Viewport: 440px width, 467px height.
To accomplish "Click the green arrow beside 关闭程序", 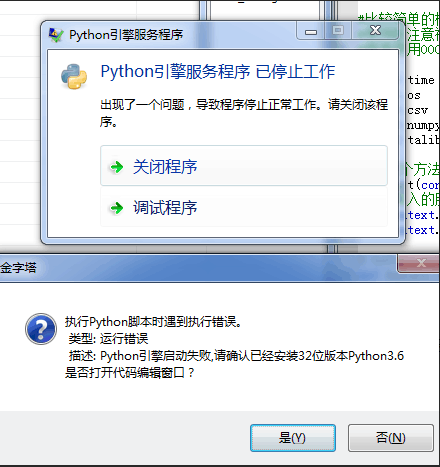I will point(117,167).
